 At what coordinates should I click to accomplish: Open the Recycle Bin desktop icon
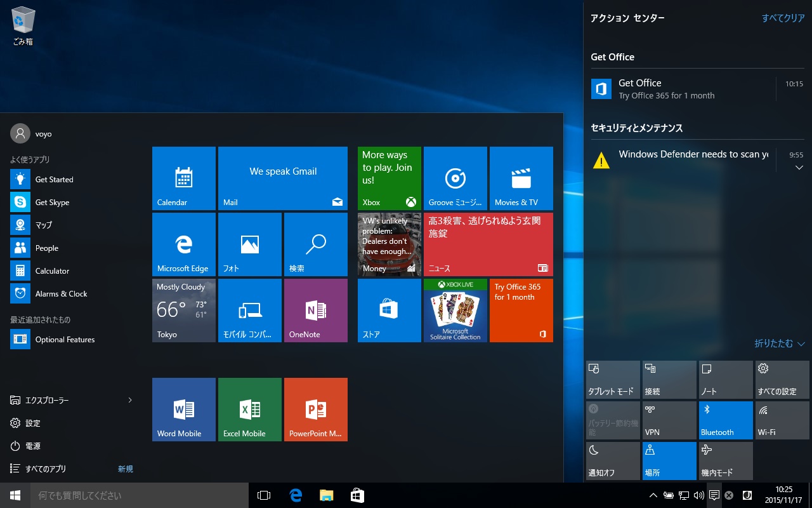(23, 25)
